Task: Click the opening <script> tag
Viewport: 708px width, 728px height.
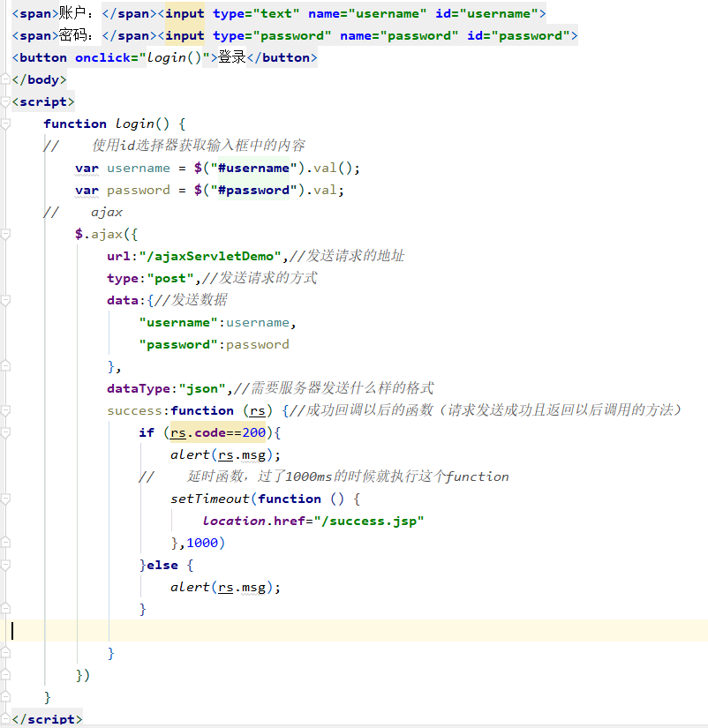Action: [43, 101]
